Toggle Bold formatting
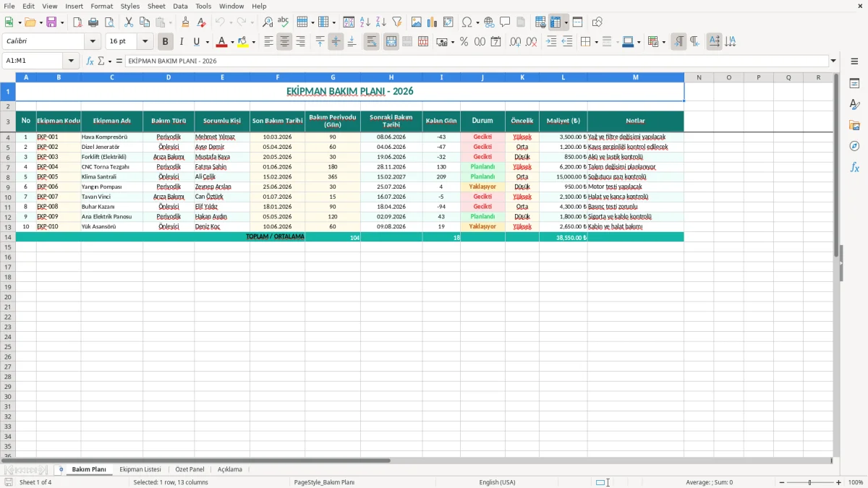 click(166, 42)
